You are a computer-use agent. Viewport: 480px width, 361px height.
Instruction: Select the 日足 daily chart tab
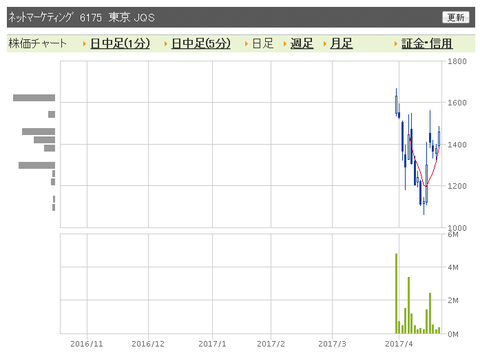tap(263, 44)
